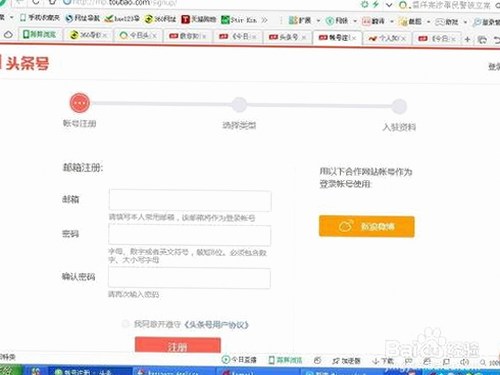Click the browser refresh icon

click(x=36, y=2)
